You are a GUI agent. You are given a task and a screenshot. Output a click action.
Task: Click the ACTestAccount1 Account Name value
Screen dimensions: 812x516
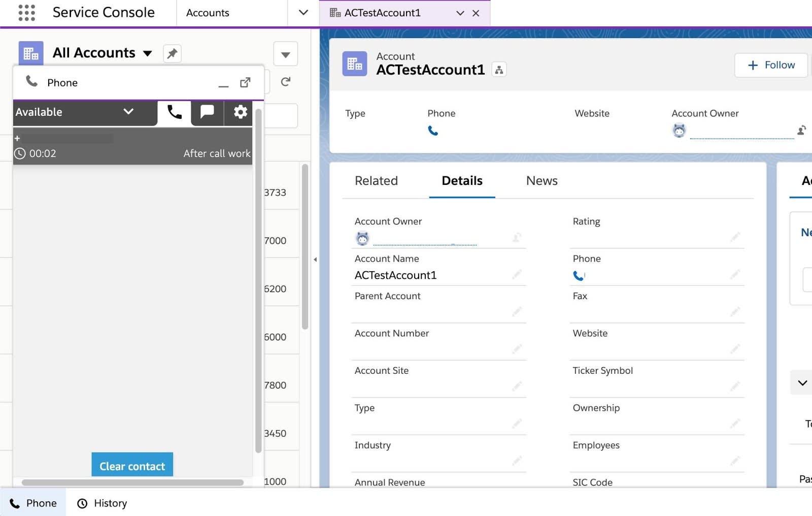[x=395, y=275]
